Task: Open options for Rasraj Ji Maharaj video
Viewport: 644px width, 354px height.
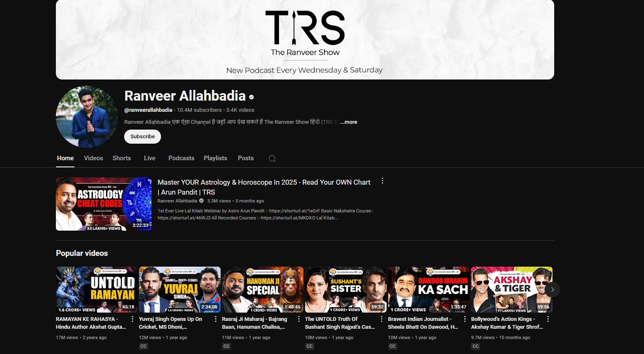Action: (x=299, y=319)
